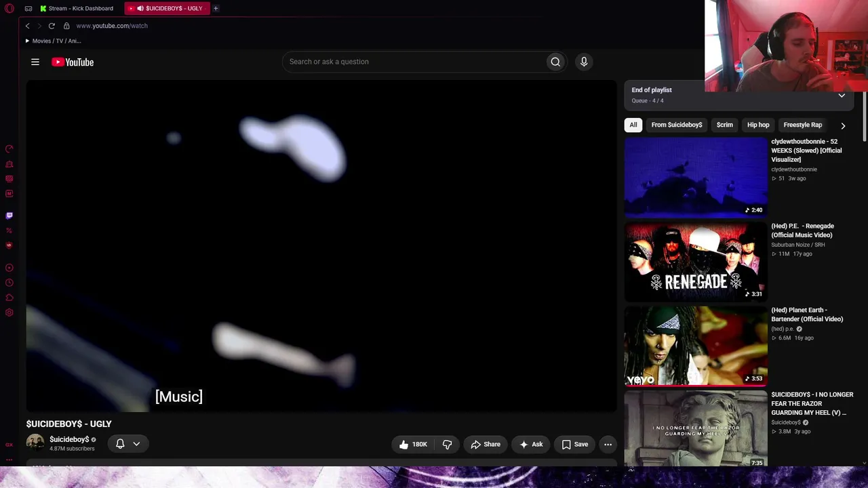Expand the notification options chevron

click(136, 444)
